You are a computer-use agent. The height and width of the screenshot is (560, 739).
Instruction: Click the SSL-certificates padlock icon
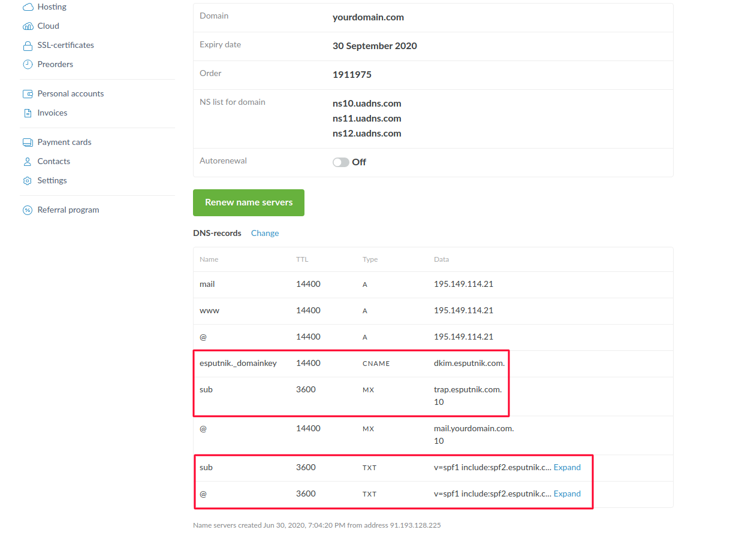[x=28, y=46]
